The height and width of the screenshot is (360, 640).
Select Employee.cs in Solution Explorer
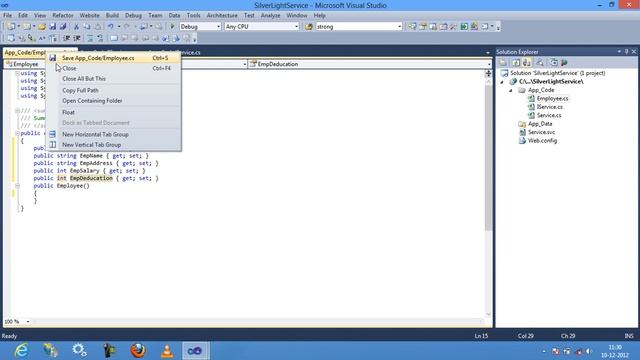pyautogui.click(x=552, y=98)
